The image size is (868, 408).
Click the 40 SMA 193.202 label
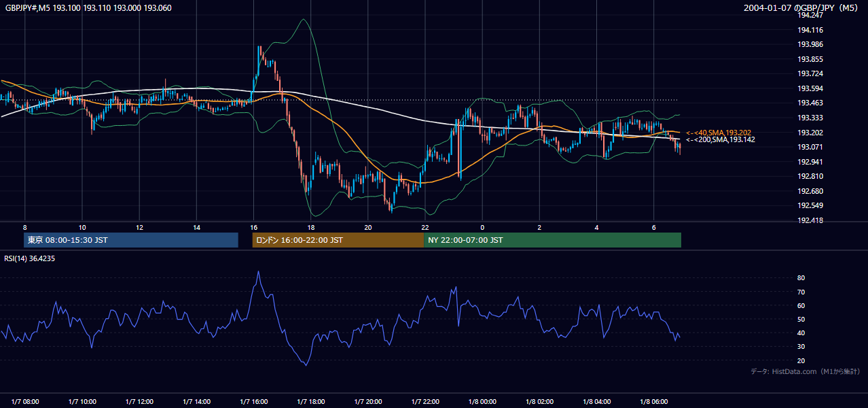719,133
